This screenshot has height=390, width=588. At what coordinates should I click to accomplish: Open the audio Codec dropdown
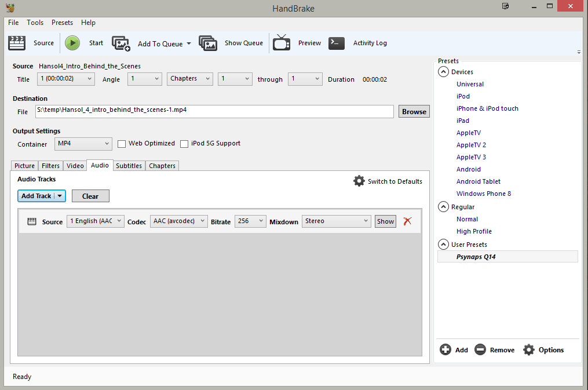[178, 221]
